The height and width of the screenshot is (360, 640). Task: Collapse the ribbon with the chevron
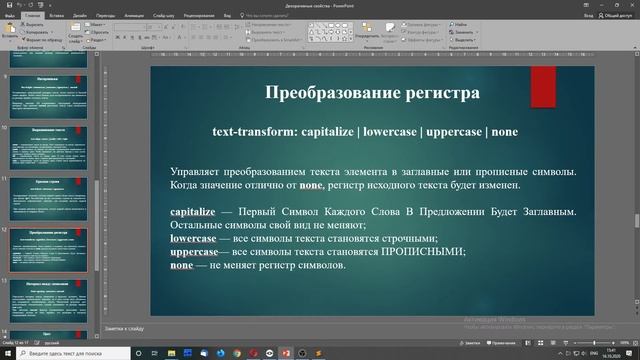click(635, 47)
